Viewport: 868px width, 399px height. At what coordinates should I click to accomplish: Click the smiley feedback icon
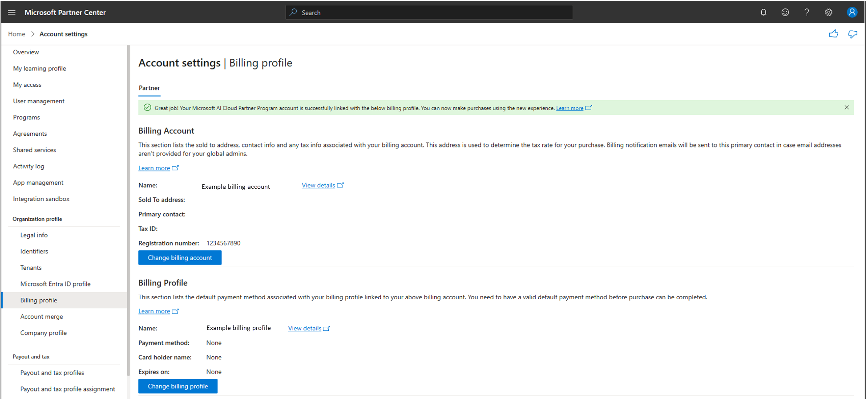pos(785,12)
